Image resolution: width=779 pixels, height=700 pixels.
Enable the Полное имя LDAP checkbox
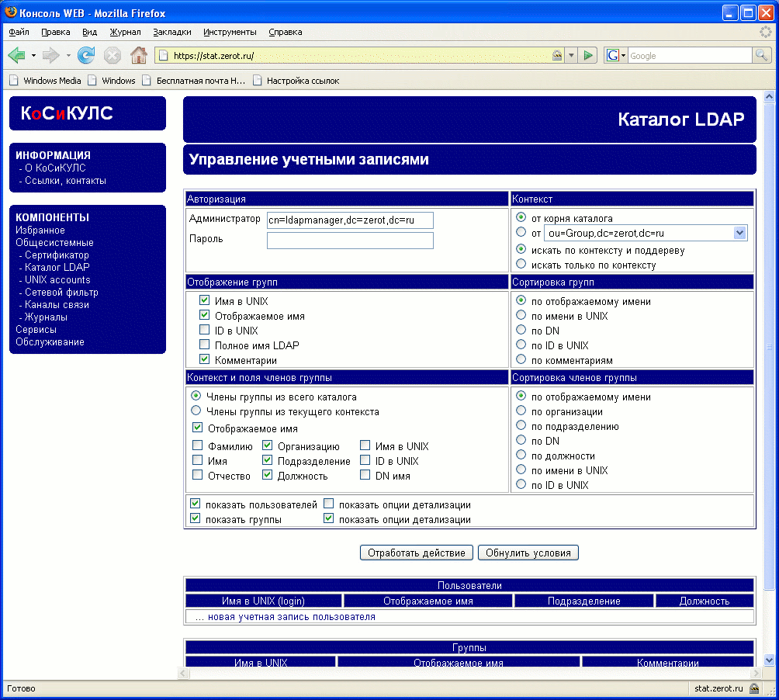pos(204,344)
